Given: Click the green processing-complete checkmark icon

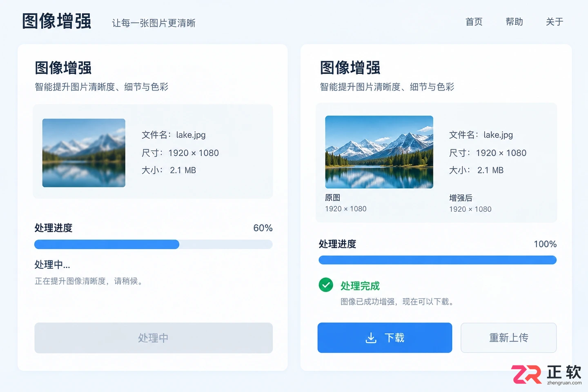Looking at the screenshot, I should tap(326, 285).
